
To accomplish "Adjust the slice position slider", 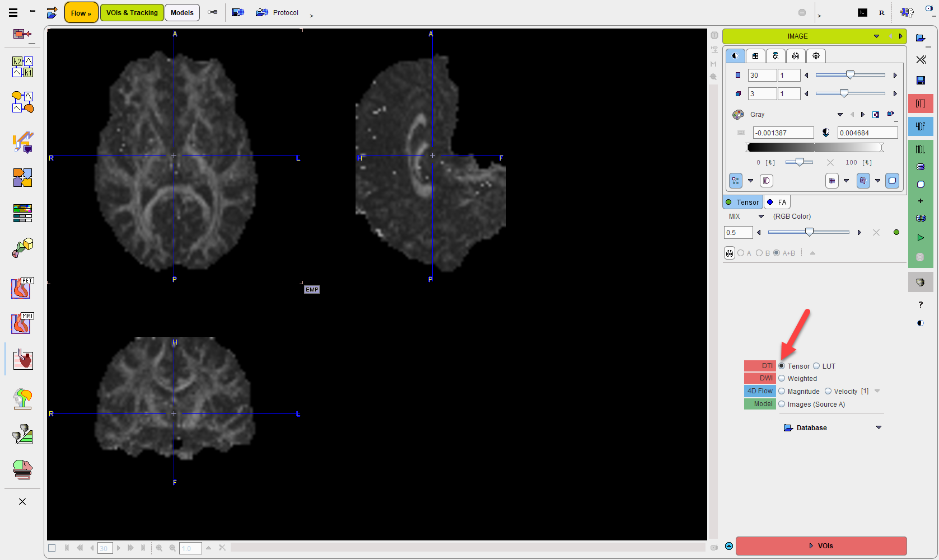I will point(850,75).
